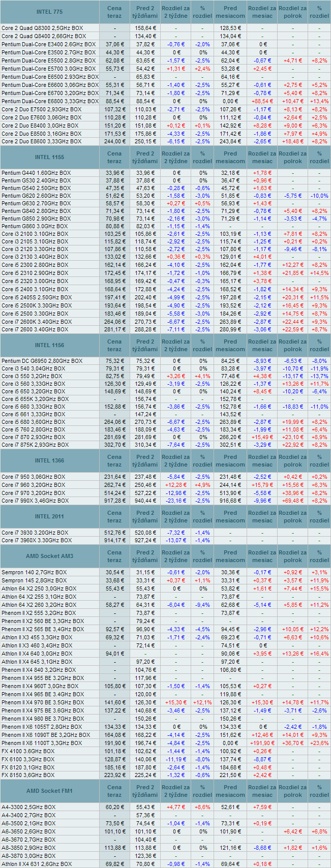Select A6-3650 2,6GHz BOX
The width and height of the screenshot is (331, 868).
click(x=28, y=831)
